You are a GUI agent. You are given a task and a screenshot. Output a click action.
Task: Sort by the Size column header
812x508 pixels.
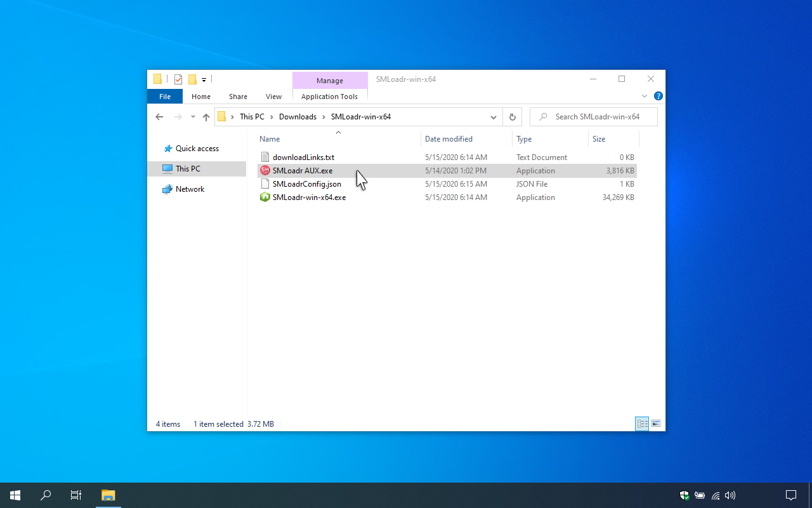(x=614, y=139)
